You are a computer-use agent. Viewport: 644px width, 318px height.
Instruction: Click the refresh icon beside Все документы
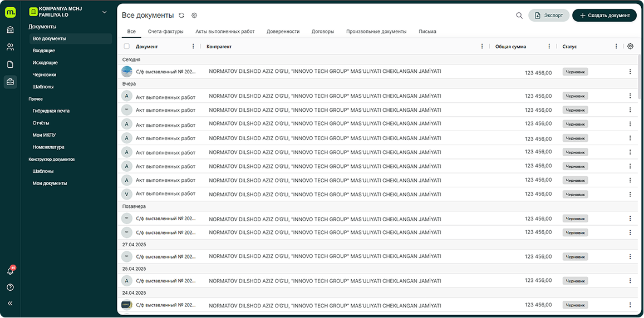click(181, 16)
